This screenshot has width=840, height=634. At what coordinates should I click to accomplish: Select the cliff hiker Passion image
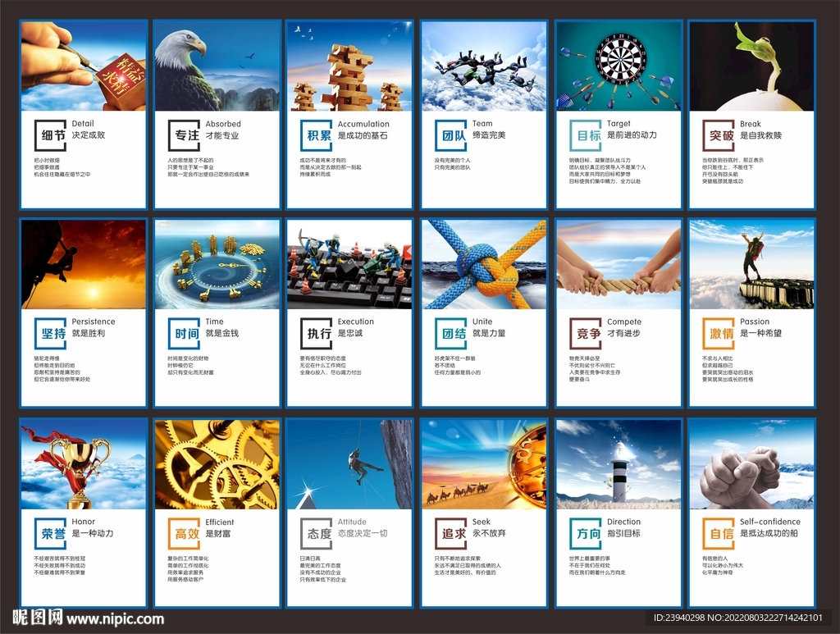click(x=751, y=264)
